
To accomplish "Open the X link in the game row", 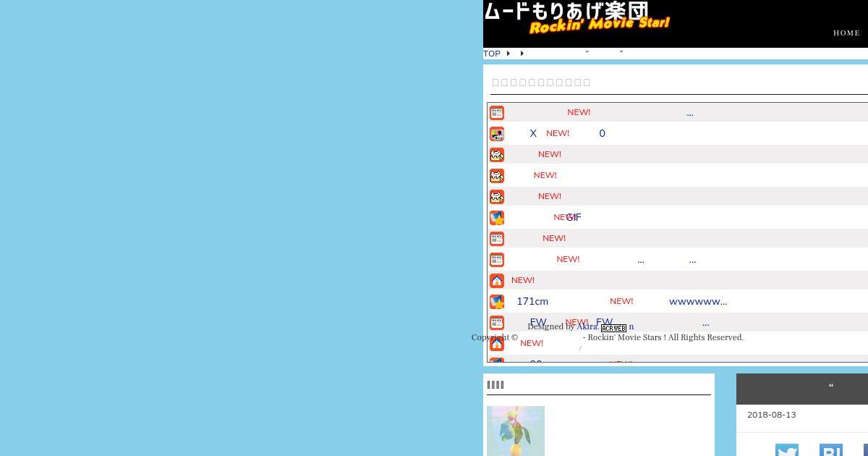I will [533, 133].
